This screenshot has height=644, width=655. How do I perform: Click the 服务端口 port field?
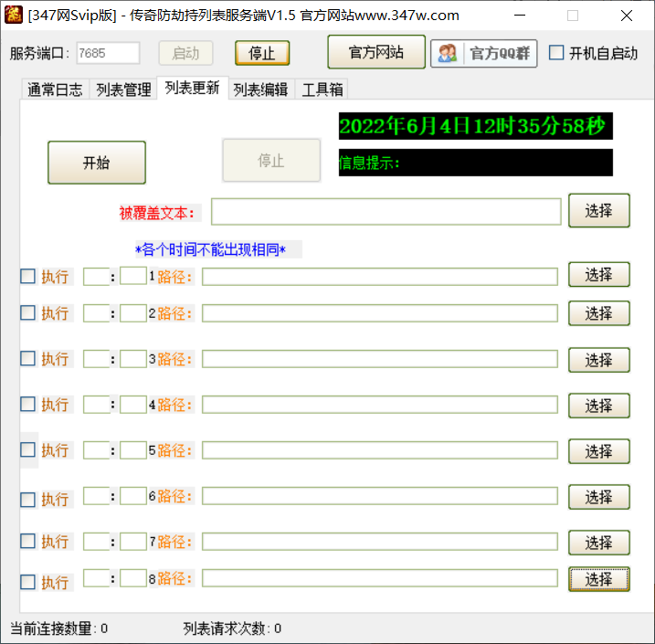click(108, 53)
